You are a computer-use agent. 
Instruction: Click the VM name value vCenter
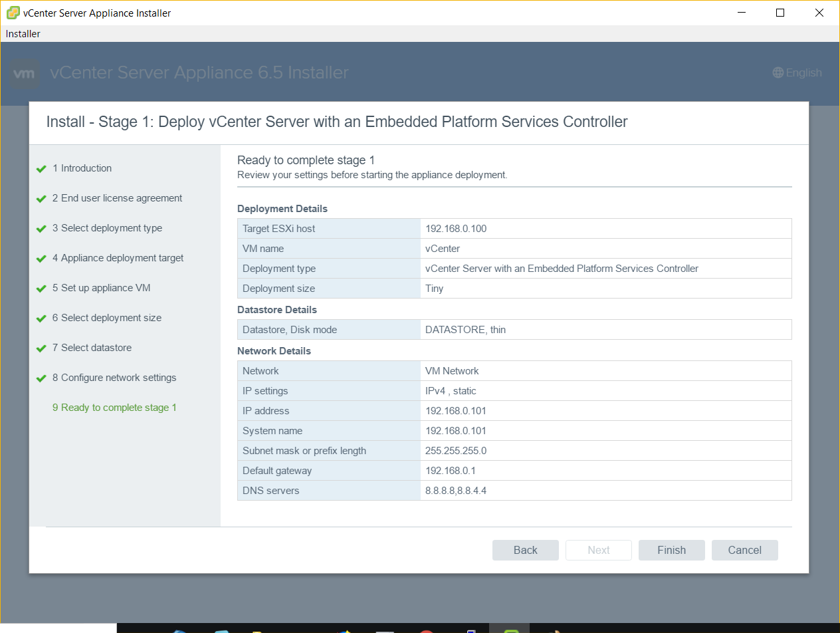pos(443,249)
